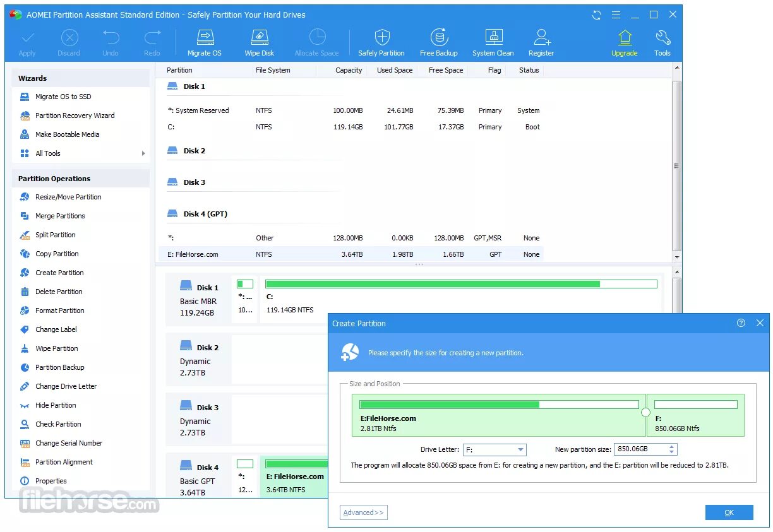Click the Upgrade toolbar icon
The image size is (773, 532).
click(x=625, y=37)
